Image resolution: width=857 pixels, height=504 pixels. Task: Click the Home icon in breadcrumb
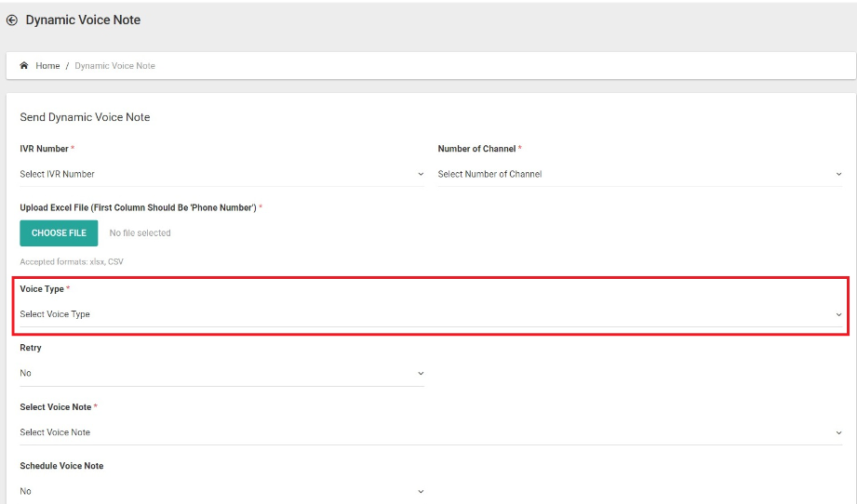[23, 65]
